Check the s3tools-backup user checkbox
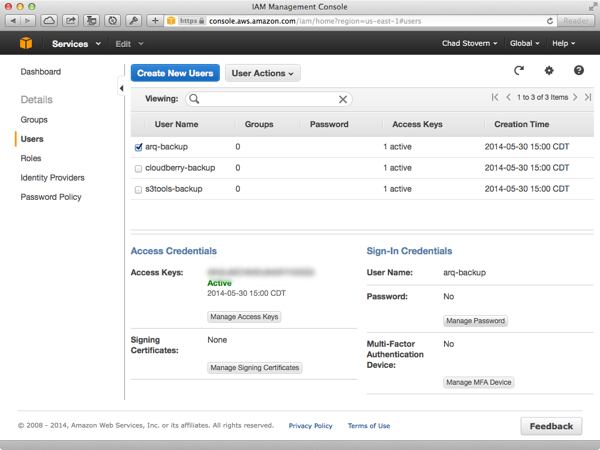The height and width of the screenshot is (450, 600). (x=139, y=190)
